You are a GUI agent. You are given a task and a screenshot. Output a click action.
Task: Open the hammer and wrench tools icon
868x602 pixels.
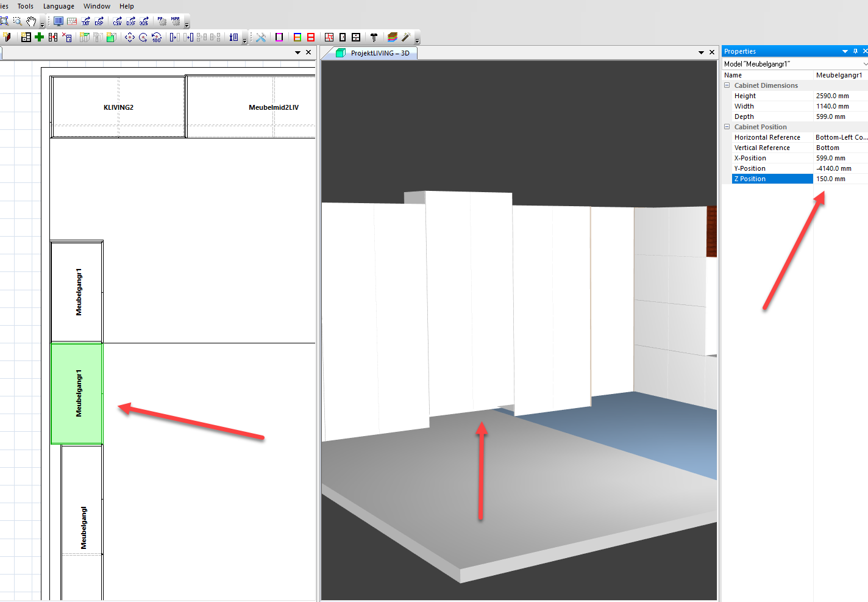pos(261,37)
